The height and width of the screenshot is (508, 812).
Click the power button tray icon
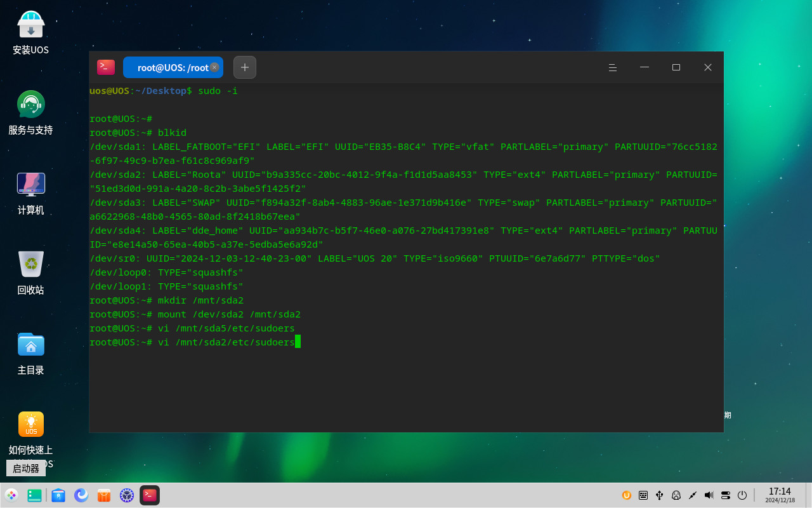742,495
